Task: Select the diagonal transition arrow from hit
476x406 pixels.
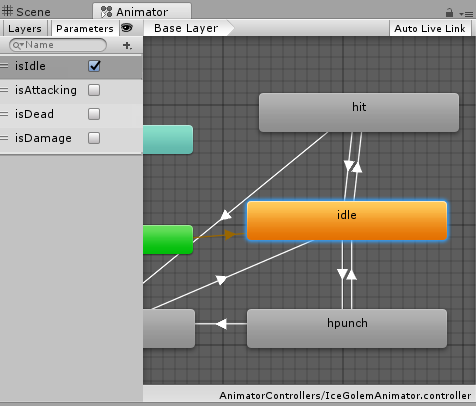Action: pos(226,215)
